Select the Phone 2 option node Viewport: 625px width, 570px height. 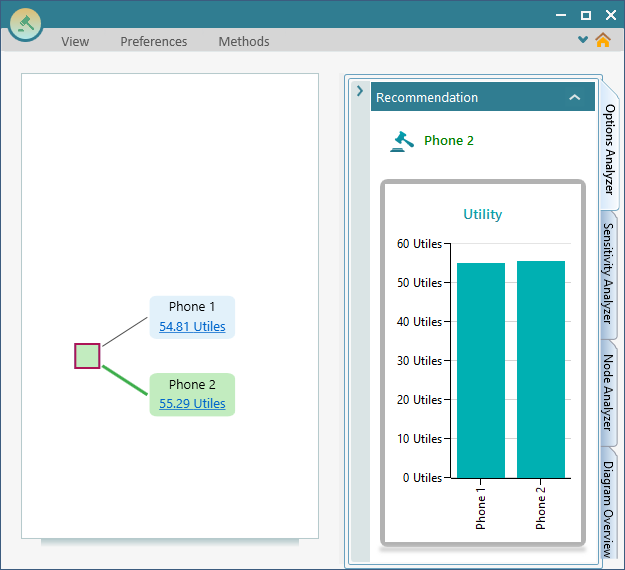192,384
